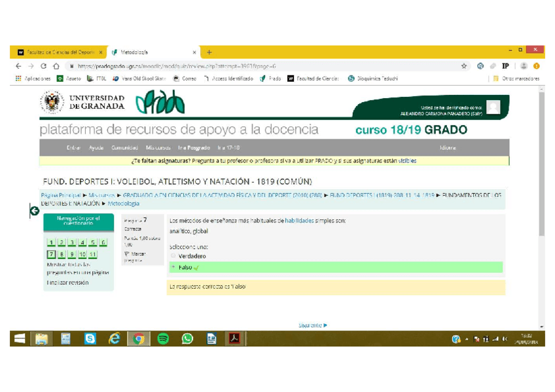The width and height of the screenshot is (555, 392).
Task: Open Skype from the taskbar
Action: coord(90,338)
